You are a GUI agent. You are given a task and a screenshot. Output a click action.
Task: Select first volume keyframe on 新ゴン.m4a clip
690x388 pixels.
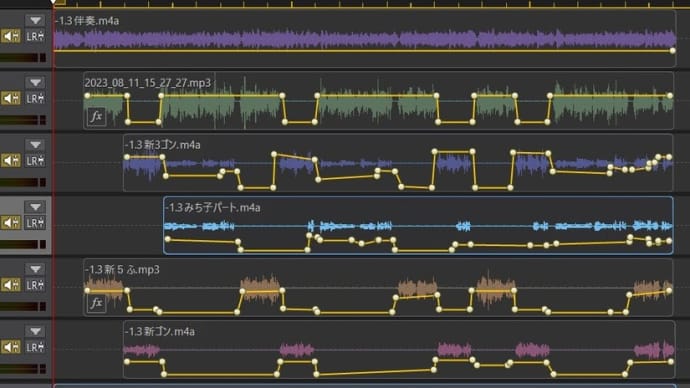[127, 362]
